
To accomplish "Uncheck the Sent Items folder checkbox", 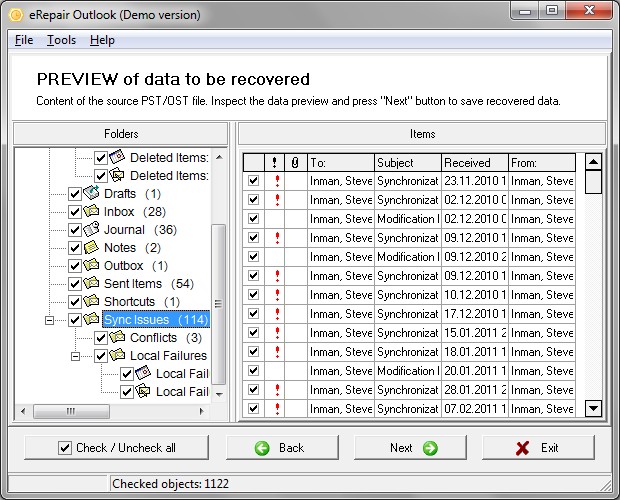I will pos(75,284).
